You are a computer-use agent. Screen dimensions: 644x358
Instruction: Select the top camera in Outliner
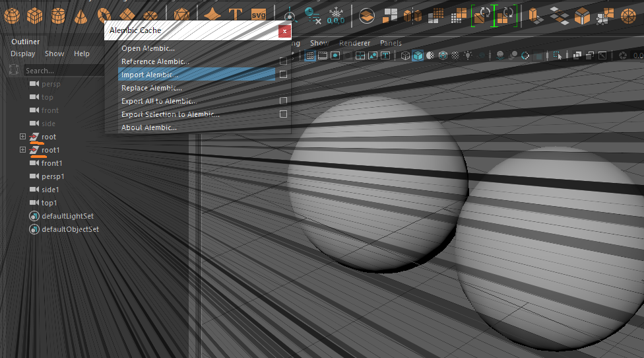[x=47, y=97]
